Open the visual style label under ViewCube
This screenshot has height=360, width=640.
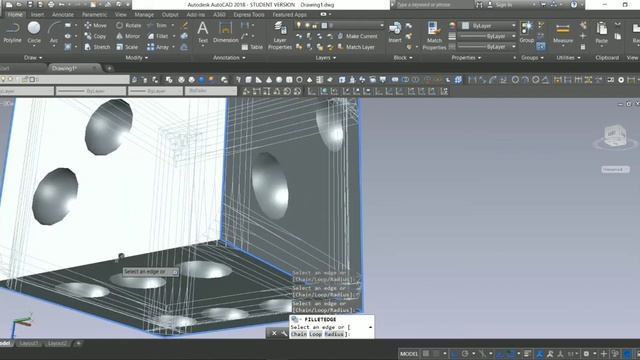(x=615, y=169)
